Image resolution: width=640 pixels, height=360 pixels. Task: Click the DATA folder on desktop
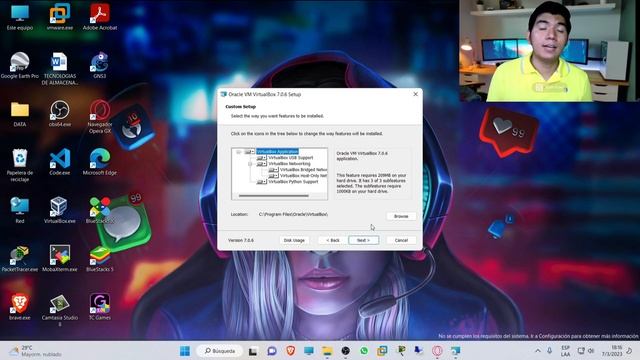[x=20, y=114]
